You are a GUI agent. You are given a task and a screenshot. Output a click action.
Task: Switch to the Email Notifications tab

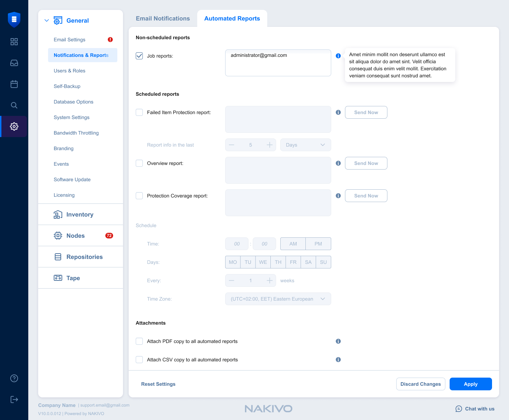[x=163, y=18]
